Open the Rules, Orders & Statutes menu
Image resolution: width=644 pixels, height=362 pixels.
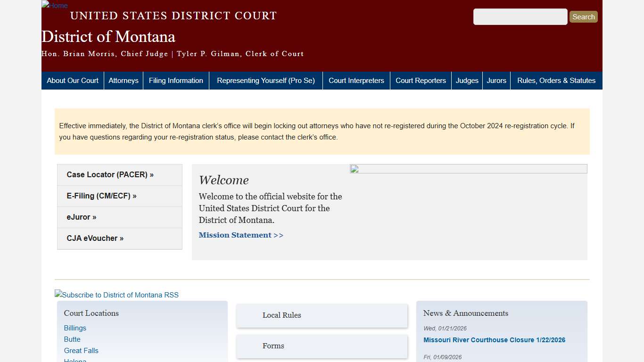pos(556,80)
